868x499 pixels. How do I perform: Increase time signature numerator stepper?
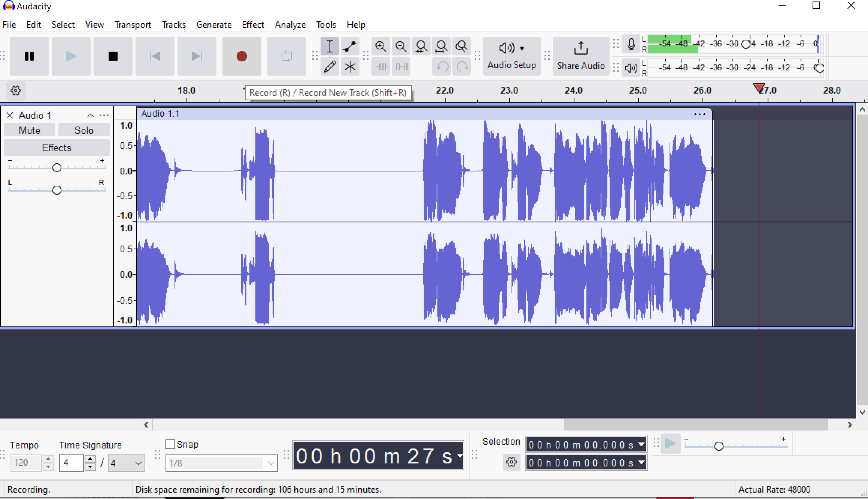point(90,459)
